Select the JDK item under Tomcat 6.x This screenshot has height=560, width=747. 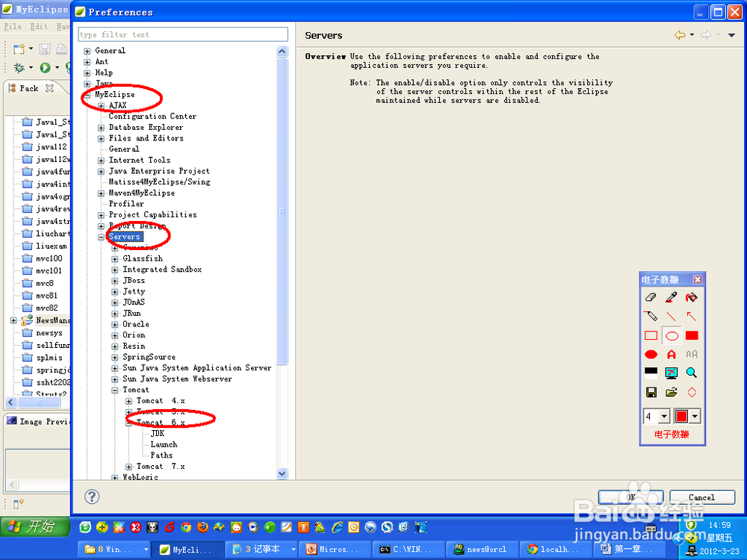[x=157, y=433]
